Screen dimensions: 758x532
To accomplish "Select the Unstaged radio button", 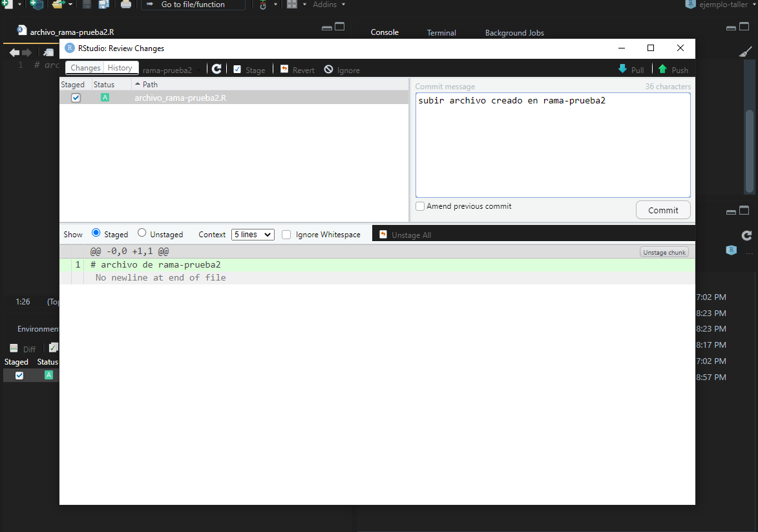I will click(x=142, y=233).
